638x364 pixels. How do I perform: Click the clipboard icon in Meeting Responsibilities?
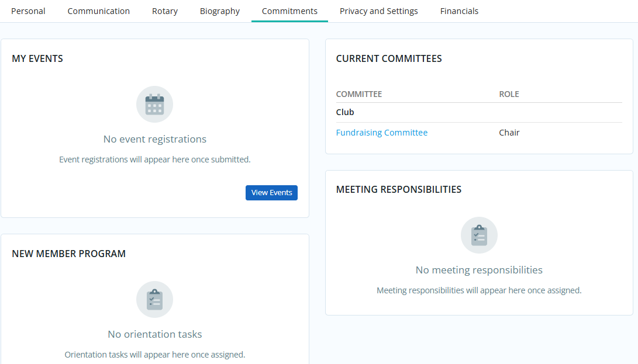click(x=479, y=235)
